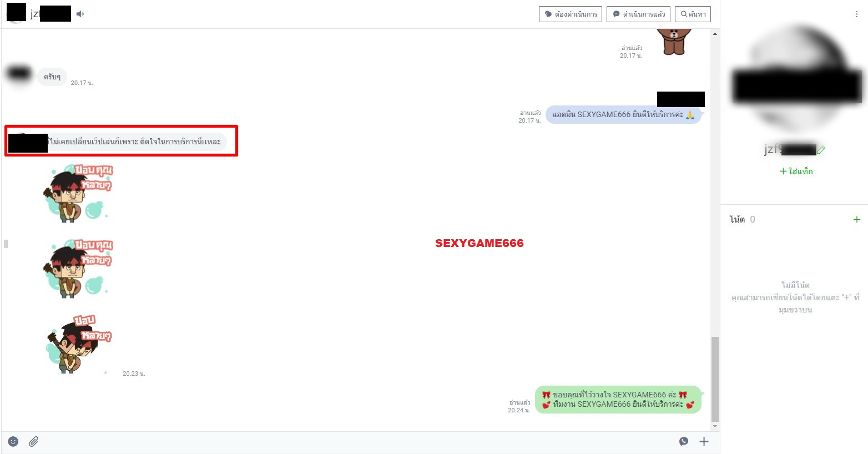The height and width of the screenshot is (454, 868).
Task: Click the + ใส่แท็ก add tag link
Action: (796, 171)
